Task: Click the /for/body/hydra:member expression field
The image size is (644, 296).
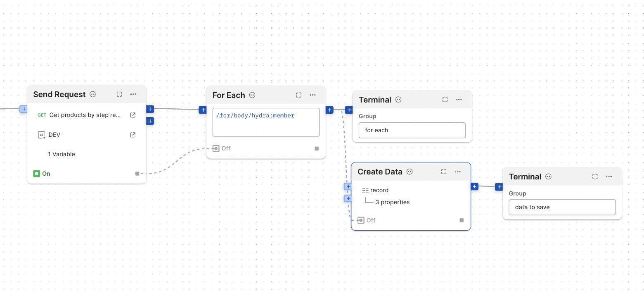Action: [265, 122]
